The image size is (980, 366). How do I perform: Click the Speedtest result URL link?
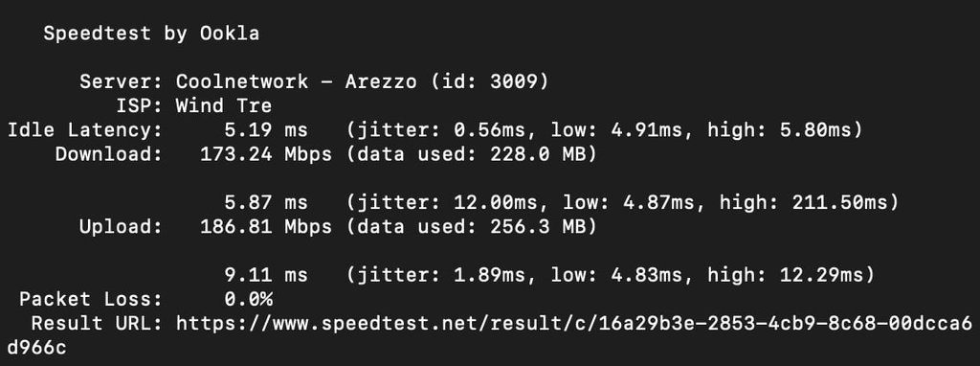(574, 324)
